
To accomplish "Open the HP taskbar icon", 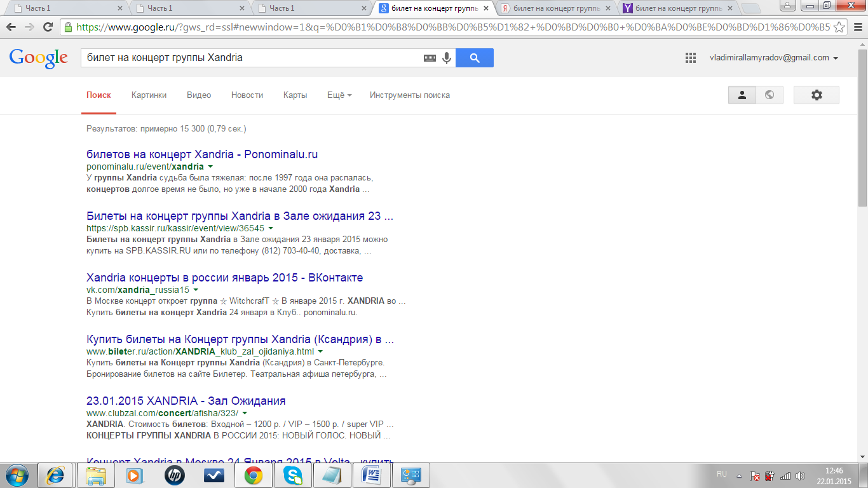I will (174, 475).
